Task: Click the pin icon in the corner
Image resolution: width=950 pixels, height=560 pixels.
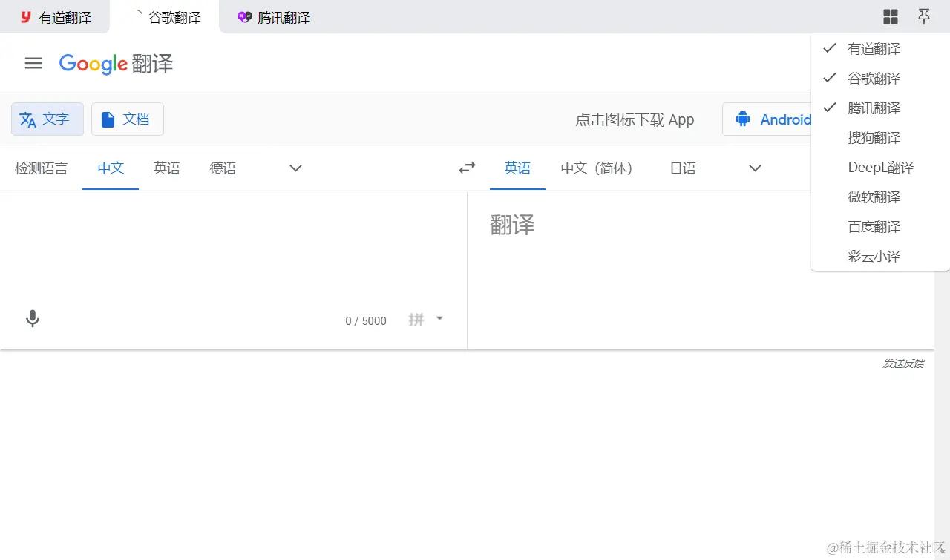Action: point(923,16)
